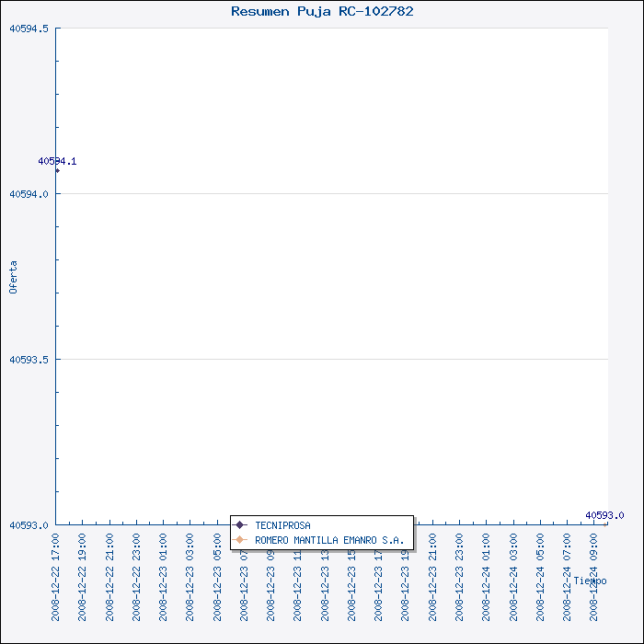Click the chart title Resumen Puja RC-102782
The image size is (644, 644).
pyautogui.click(x=322, y=11)
